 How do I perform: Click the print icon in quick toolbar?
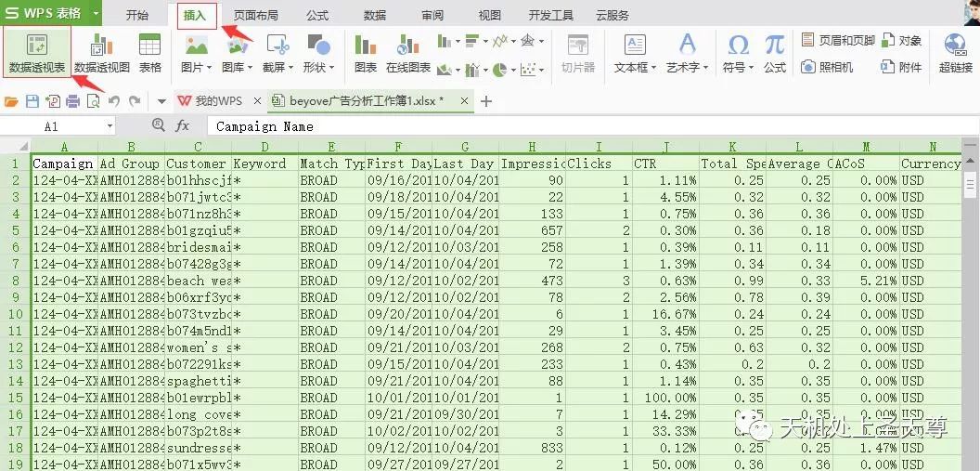coord(72,101)
